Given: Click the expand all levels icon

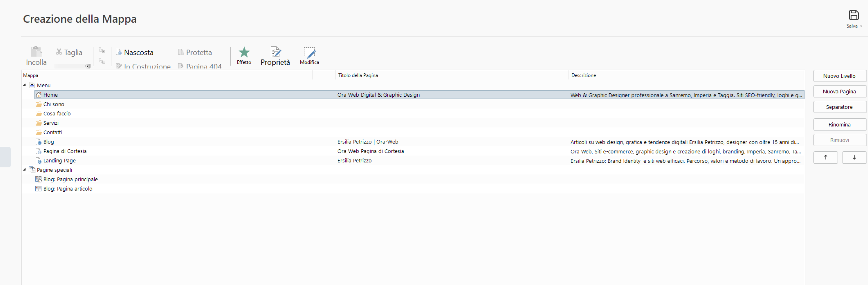Looking at the screenshot, I should pyautogui.click(x=102, y=51).
